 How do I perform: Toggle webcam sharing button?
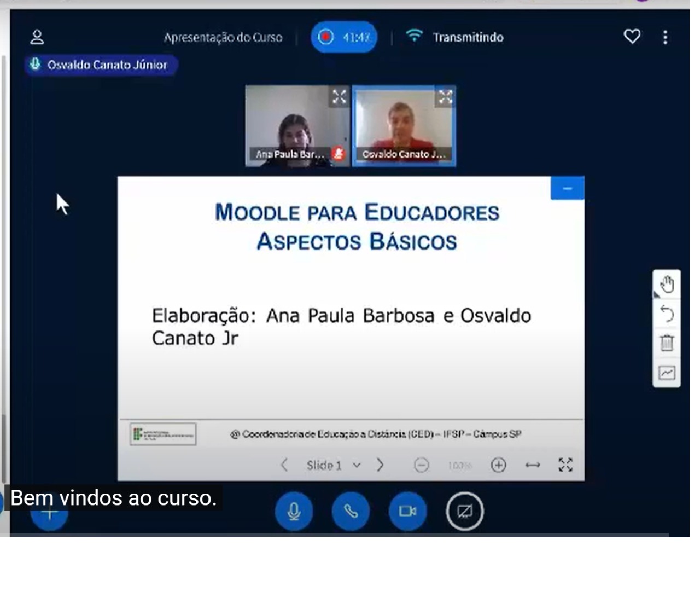coord(407,511)
